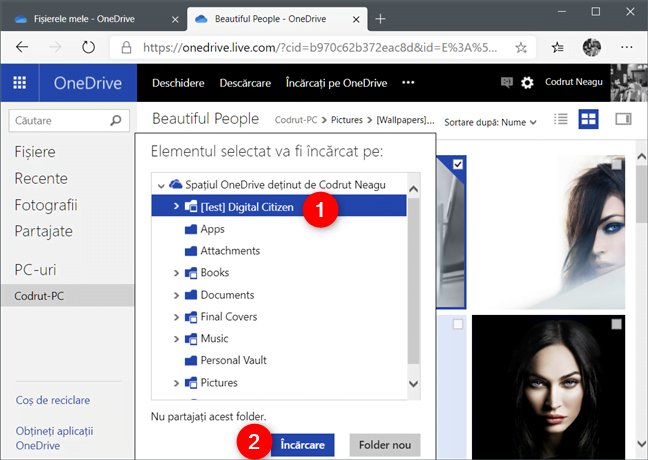The height and width of the screenshot is (460, 648).
Task: Open more commands ellipsis in toolbar
Action: point(408,83)
